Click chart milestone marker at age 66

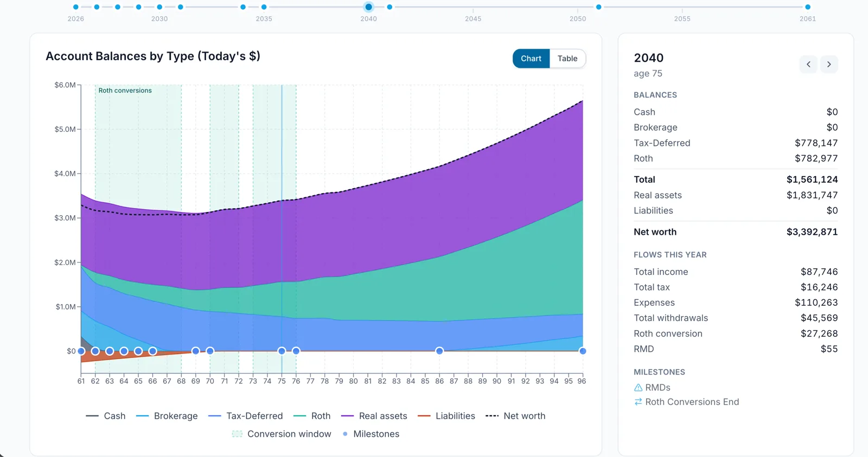pos(153,351)
